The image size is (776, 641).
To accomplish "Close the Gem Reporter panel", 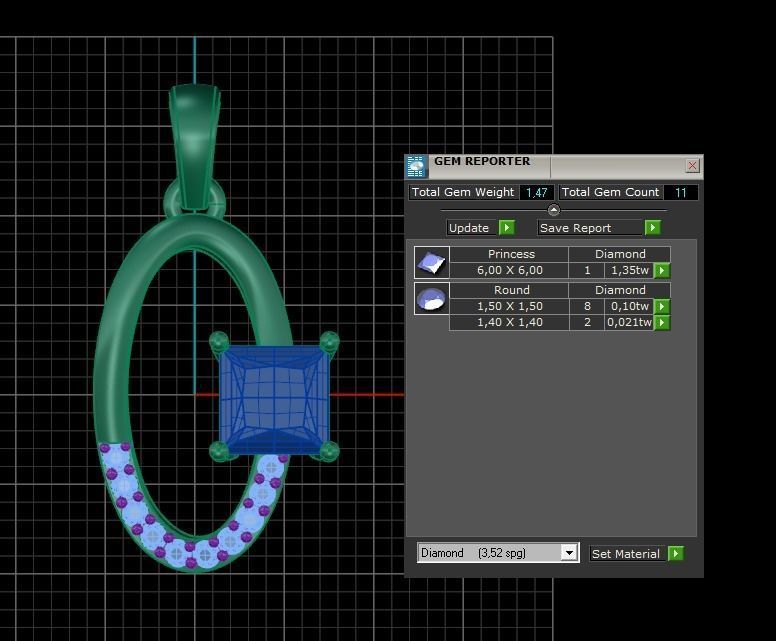I will pyautogui.click(x=692, y=166).
